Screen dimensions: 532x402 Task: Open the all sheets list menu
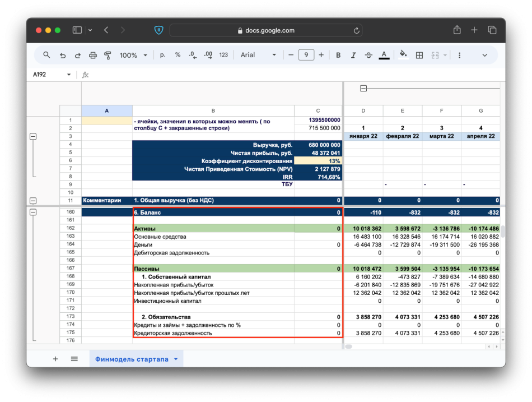(74, 359)
